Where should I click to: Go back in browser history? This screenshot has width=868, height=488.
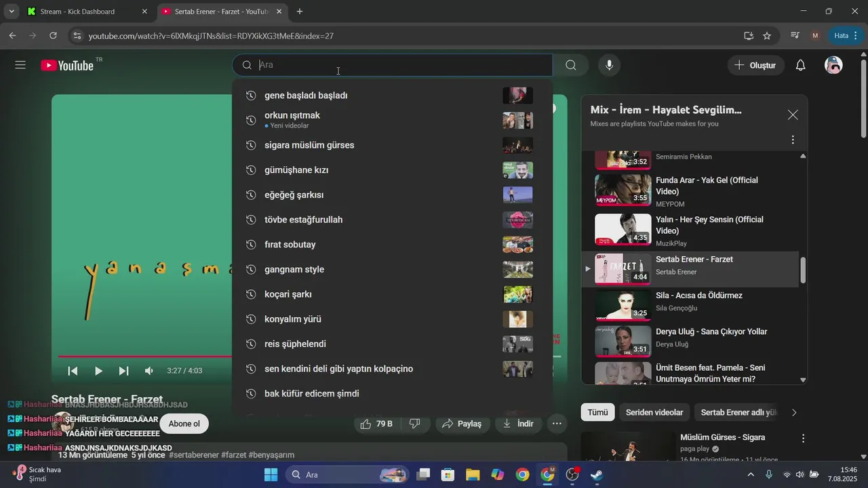pyautogui.click(x=12, y=35)
